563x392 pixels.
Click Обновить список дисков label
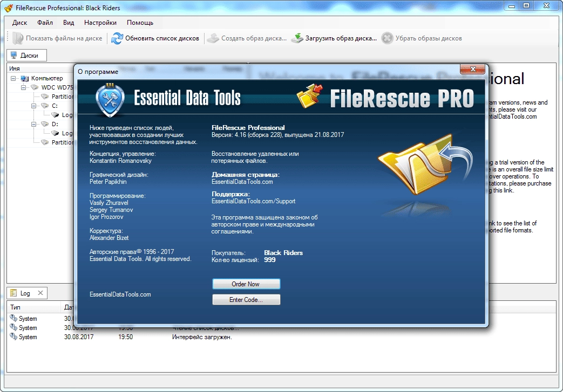coord(162,38)
